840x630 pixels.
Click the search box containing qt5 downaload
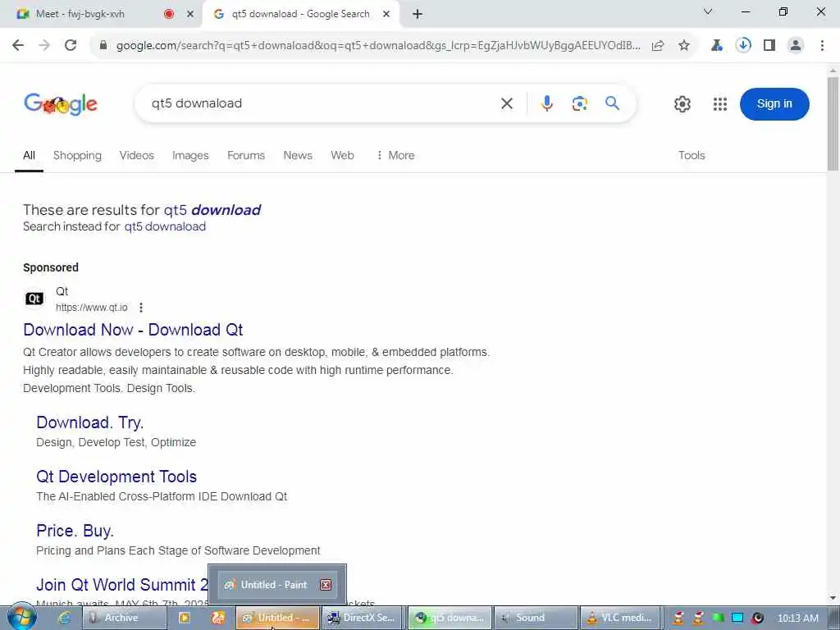[322, 103]
